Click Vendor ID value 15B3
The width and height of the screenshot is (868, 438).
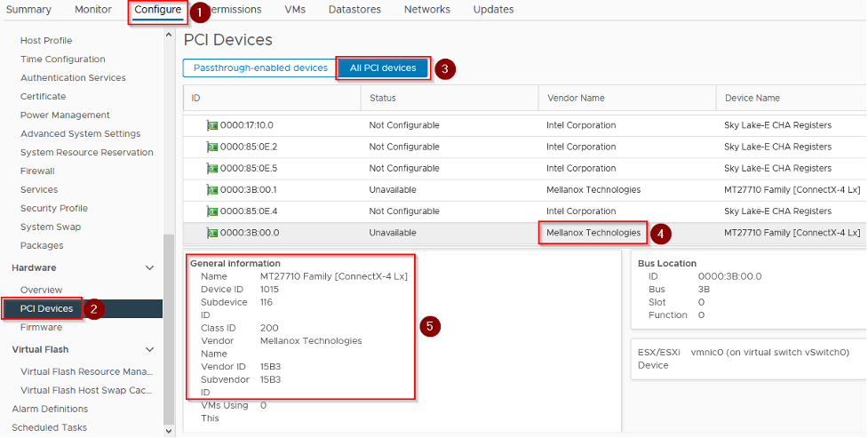coord(270,367)
